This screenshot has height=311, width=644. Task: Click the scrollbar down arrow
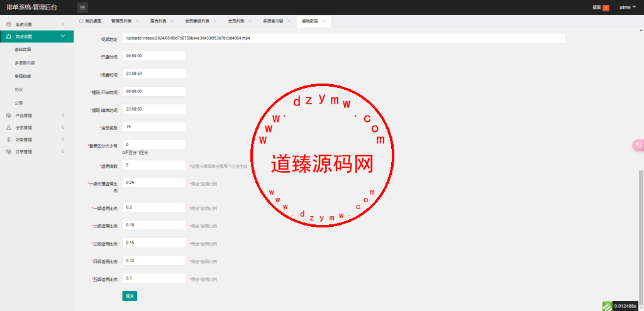click(x=641, y=308)
